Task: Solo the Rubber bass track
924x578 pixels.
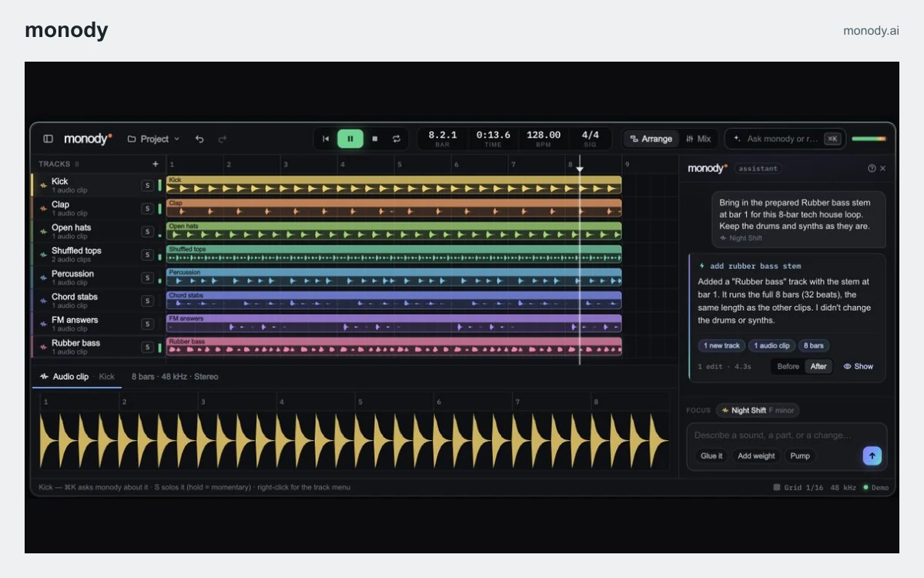Action: [146, 347]
